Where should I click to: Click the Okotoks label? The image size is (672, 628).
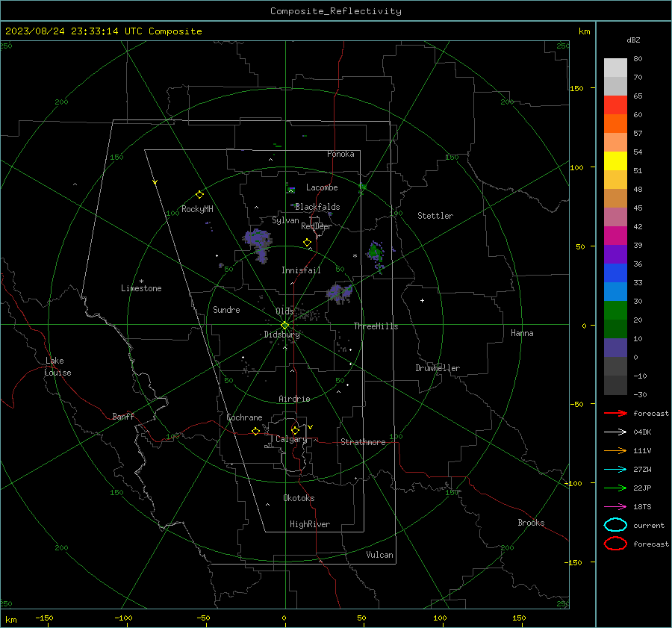(x=299, y=498)
